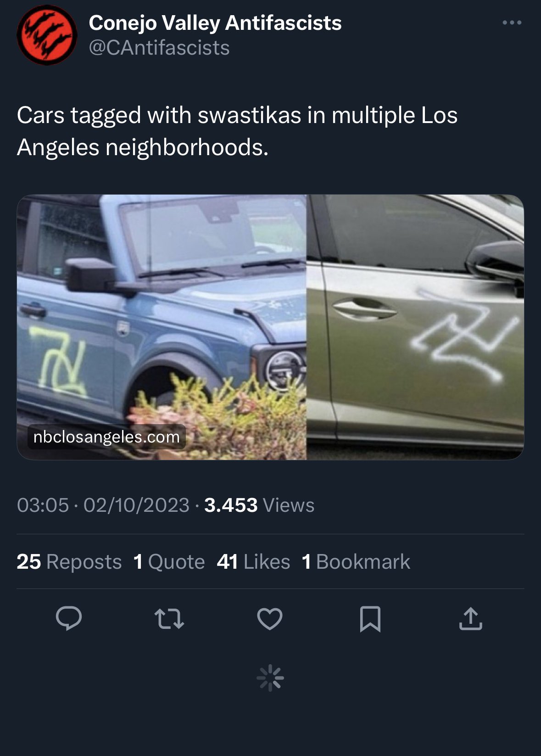Viewport: 541px width, 756px height.
Task: Open the Conejo Valley Antifascists display name
Action: [x=215, y=22]
